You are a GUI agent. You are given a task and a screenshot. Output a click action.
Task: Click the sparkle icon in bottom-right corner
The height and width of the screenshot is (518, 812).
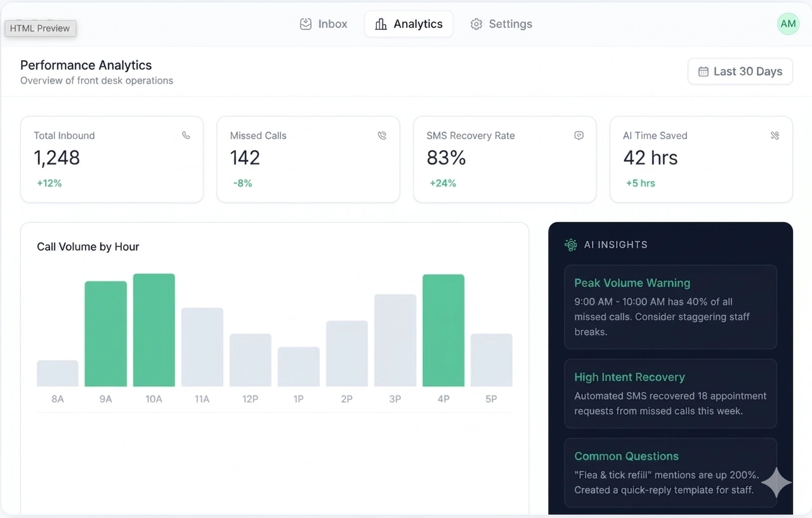pos(776,484)
